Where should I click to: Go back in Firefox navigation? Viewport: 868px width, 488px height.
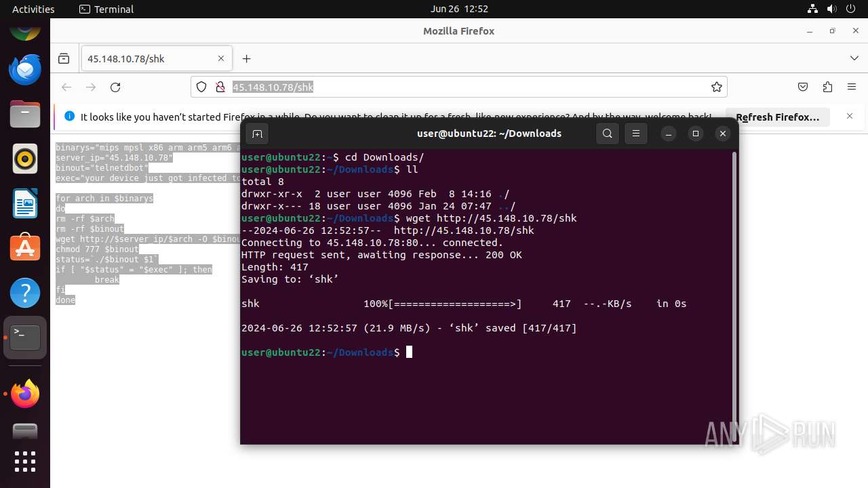pos(66,87)
